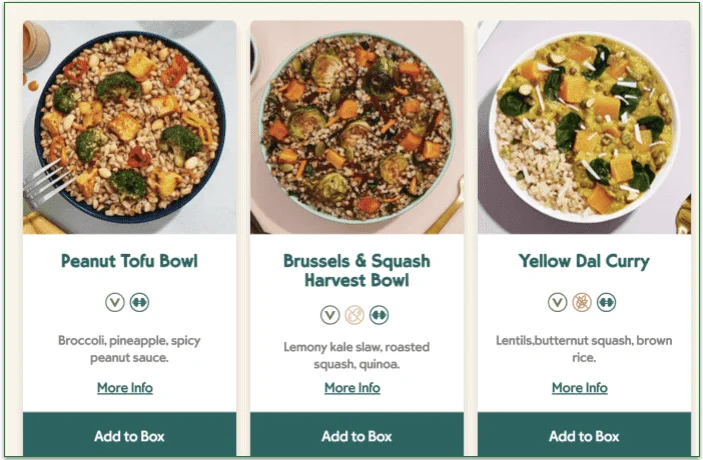Click the high-protein dumbbell icon under Peanut Tofu Bowl
Image resolution: width=703 pixels, height=460 pixels.
point(139,302)
